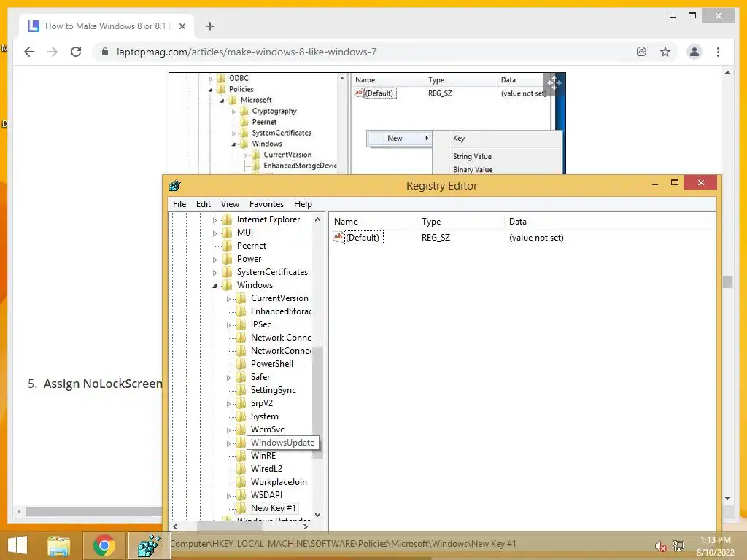Image resolution: width=747 pixels, height=560 pixels.
Task: Open a new Chrome tab
Action: pyautogui.click(x=210, y=26)
